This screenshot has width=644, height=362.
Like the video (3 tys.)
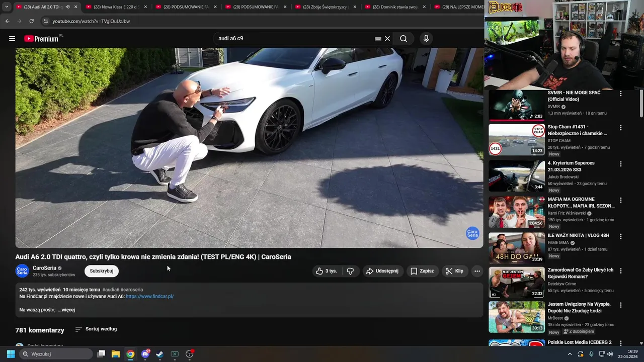(327, 271)
